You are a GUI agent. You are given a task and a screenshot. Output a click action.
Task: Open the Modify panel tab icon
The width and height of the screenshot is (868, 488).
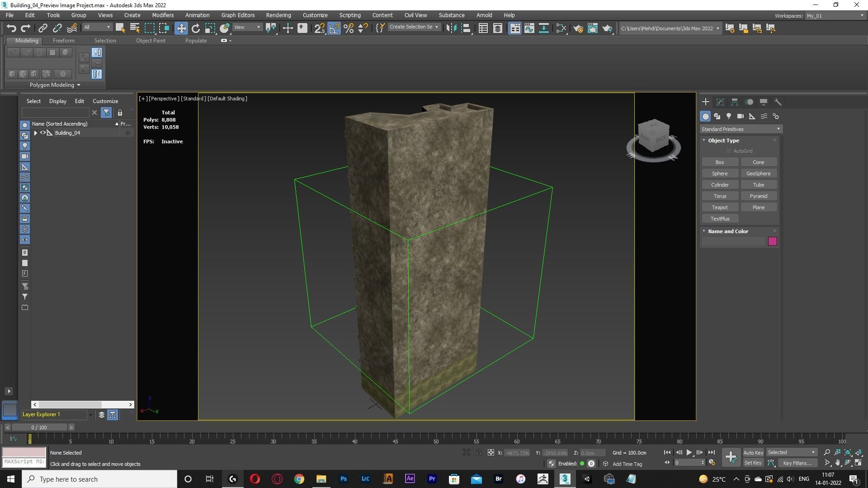720,102
